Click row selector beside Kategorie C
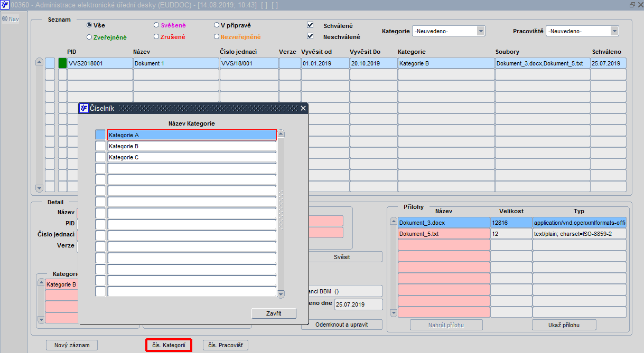 pyautogui.click(x=100, y=157)
